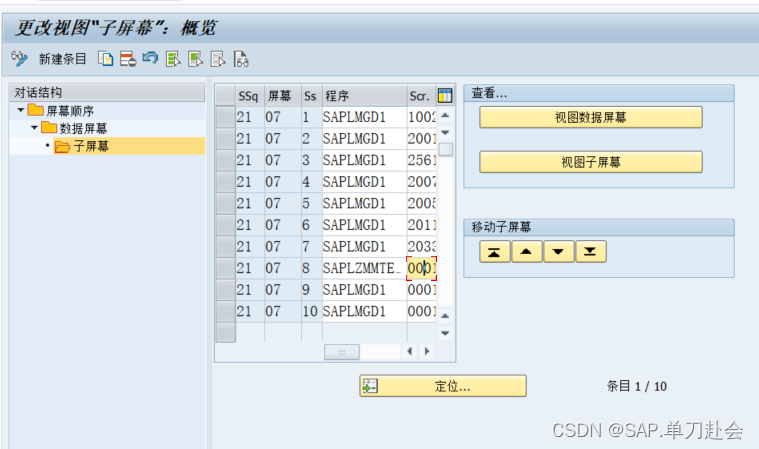759x449 pixels.
Task: Select the 数据屏幕 folder
Action: (x=74, y=128)
